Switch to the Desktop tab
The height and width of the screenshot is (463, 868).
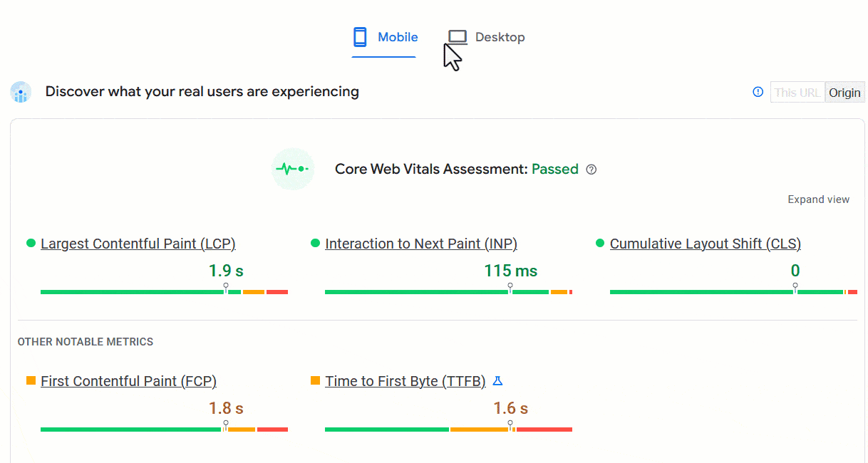pos(486,37)
